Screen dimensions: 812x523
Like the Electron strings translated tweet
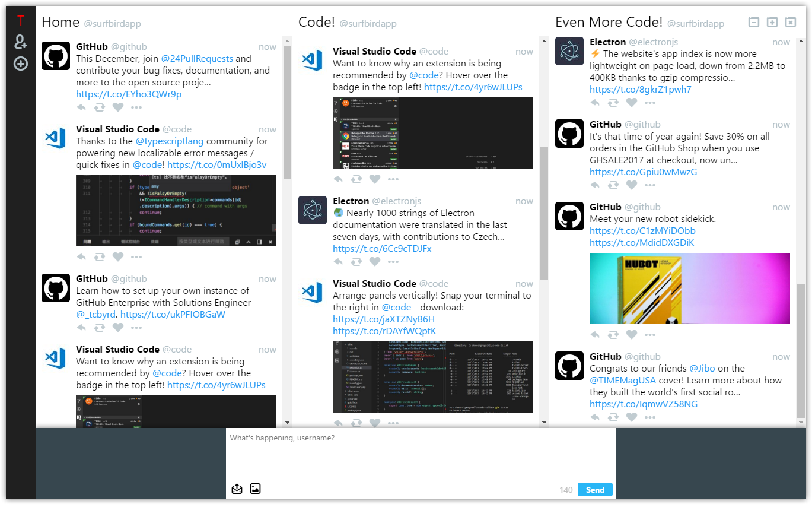point(375,262)
